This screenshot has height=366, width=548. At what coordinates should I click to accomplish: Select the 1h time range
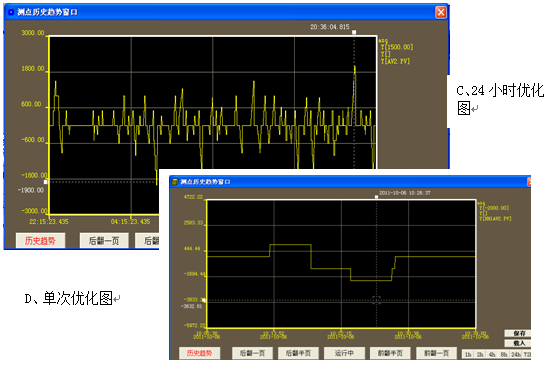click(x=468, y=354)
